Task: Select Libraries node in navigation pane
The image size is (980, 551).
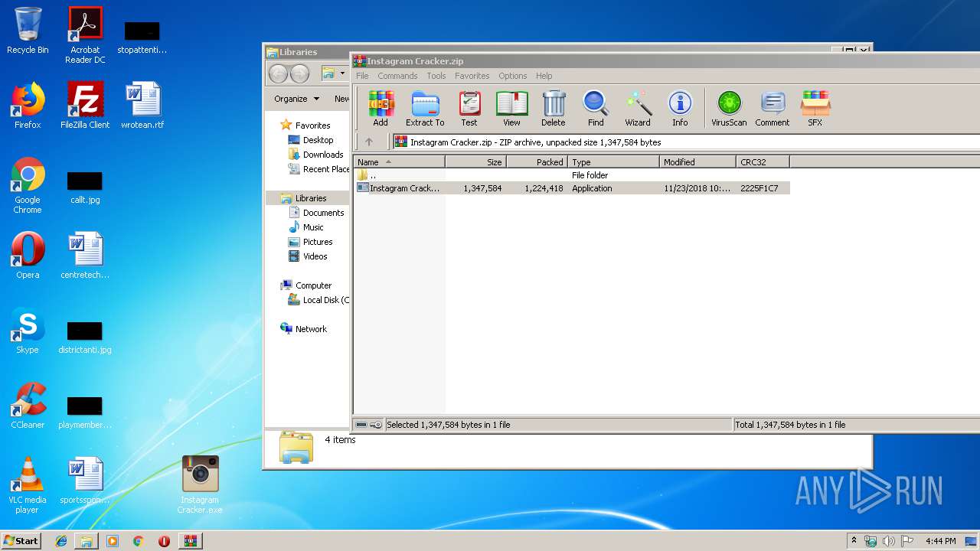Action: 304,198
